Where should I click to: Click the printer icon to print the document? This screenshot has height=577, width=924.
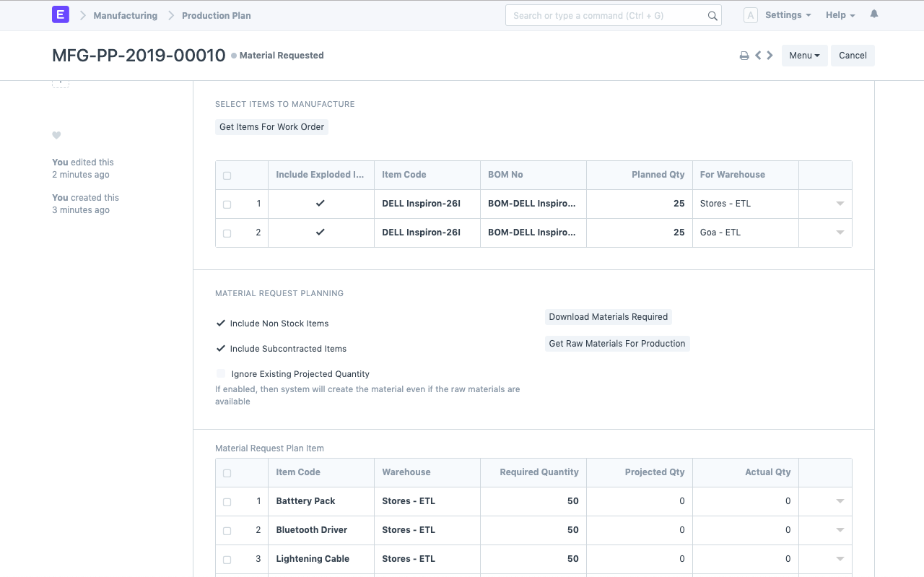point(744,55)
